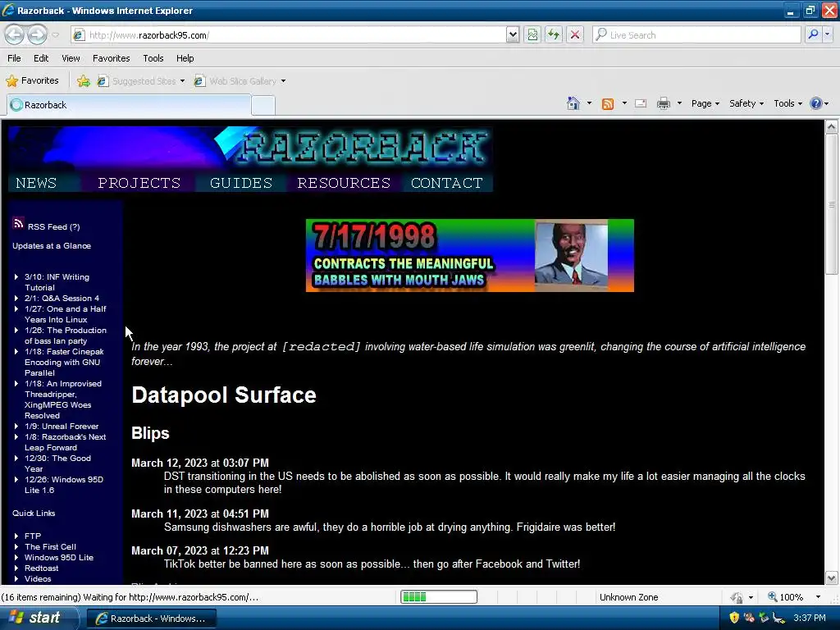Click the RESOURCES navigation item

(x=344, y=183)
